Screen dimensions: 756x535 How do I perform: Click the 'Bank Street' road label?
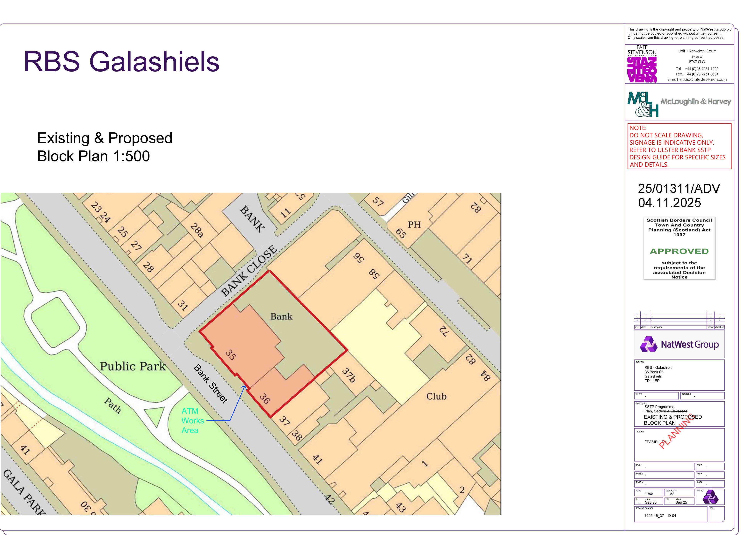[211, 384]
